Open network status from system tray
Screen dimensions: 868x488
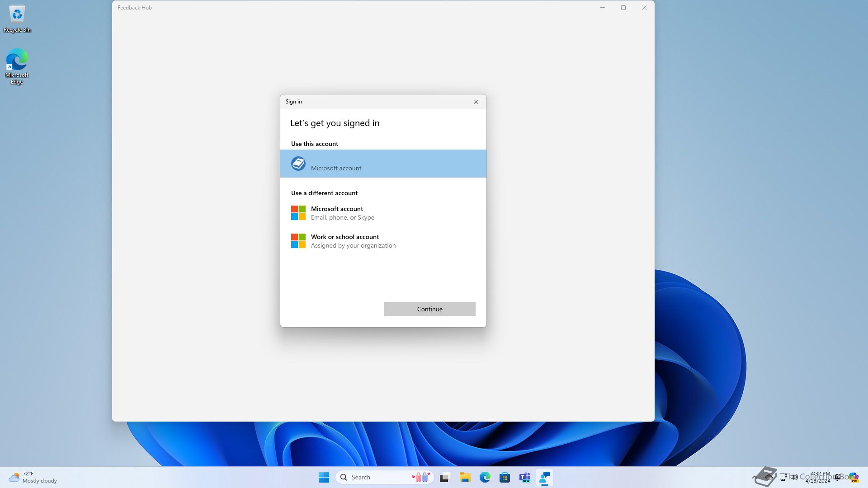(783, 477)
